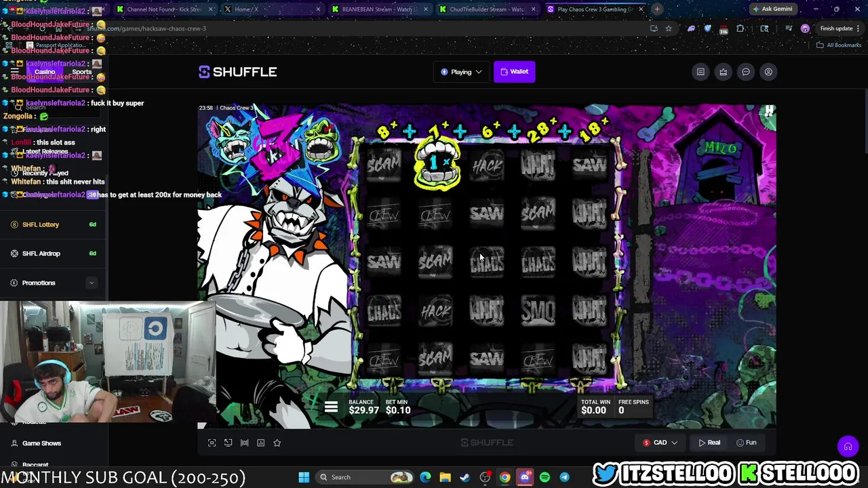Screen dimensions: 868x488
Task: Open the install app icon in address bar
Action: pos(654,28)
